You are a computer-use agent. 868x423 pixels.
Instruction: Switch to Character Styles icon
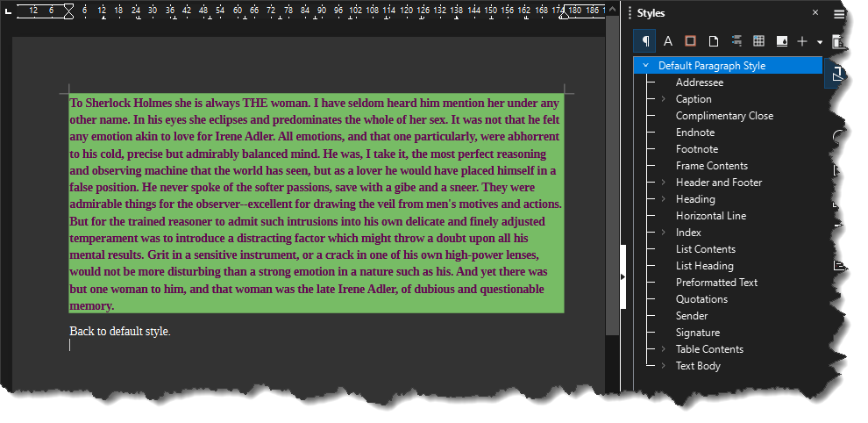click(668, 41)
